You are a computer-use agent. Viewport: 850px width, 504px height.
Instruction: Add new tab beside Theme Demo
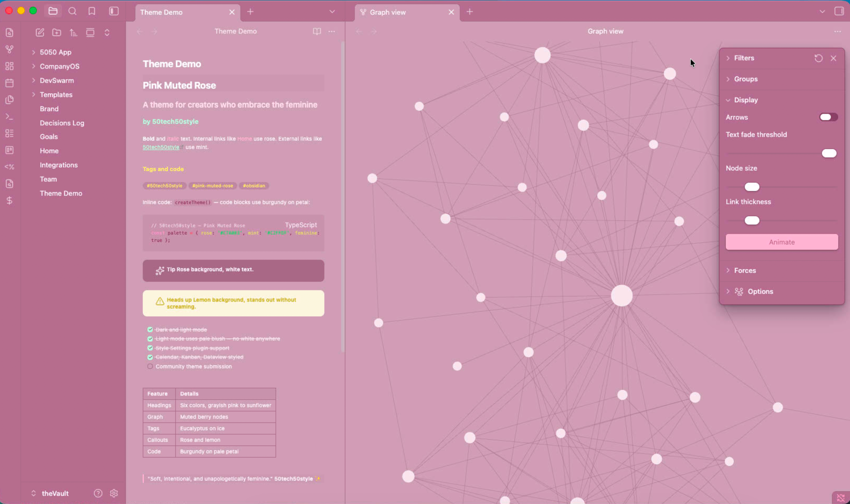click(250, 12)
